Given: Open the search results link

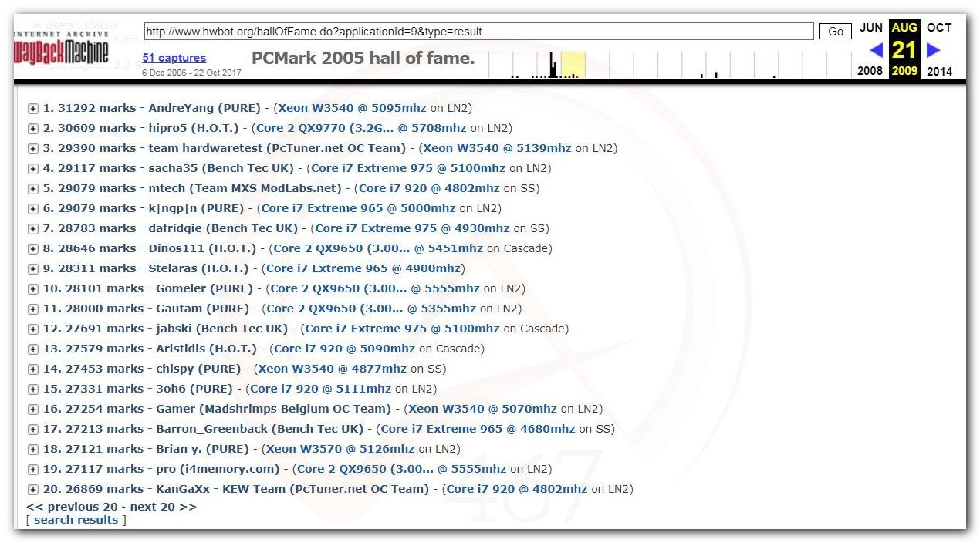Looking at the screenshot, I should (x=76, y=520).
